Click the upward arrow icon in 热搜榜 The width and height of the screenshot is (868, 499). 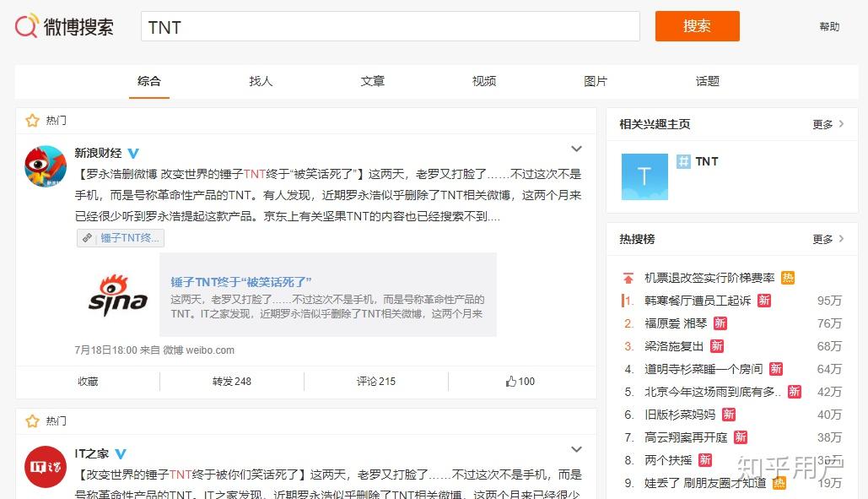626,277
